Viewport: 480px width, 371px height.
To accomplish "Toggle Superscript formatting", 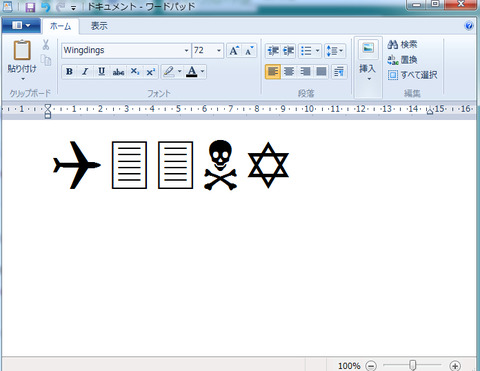I will (x=150, y=71).
